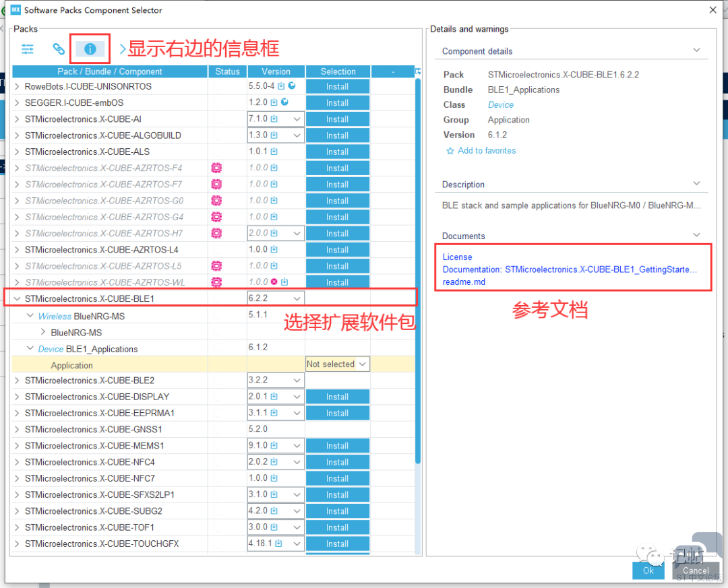The image size is (728, 588).
Task: Click the chain link icon in Packs toolbar
Action: click(59, 48)
